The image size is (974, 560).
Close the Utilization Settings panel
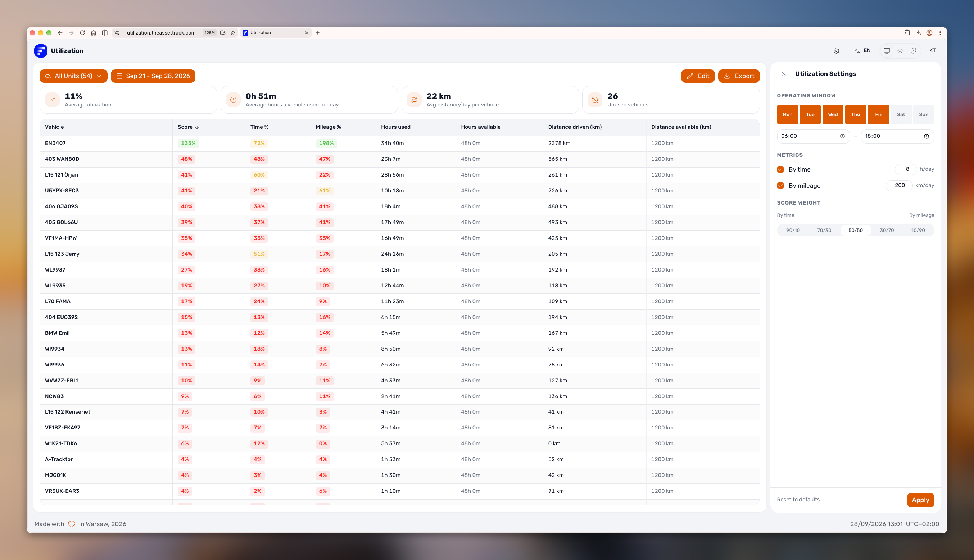click(784, 74)
